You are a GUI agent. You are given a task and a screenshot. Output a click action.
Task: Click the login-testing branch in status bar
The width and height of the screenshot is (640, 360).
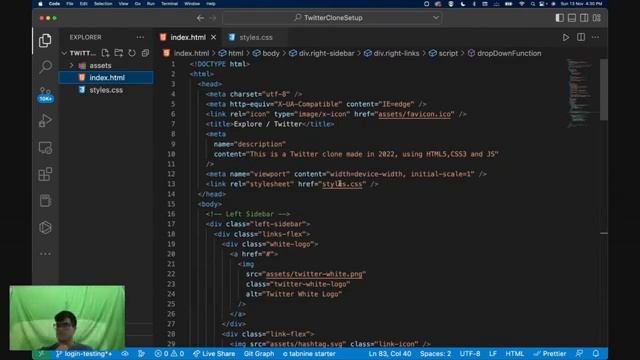pyautogui.click(x=84, y=353)
